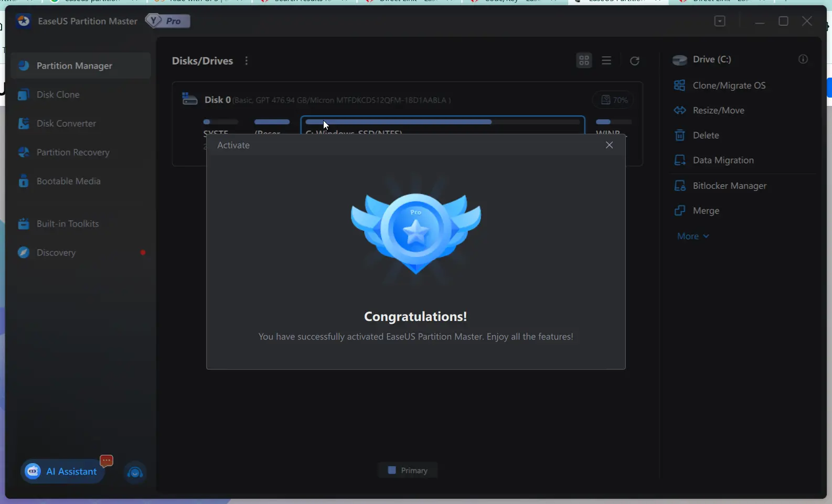Click the Bitlocker Manager lock icon
Image resolution: width=832 pixels, height=504 pixels.
tap(679, 186)
